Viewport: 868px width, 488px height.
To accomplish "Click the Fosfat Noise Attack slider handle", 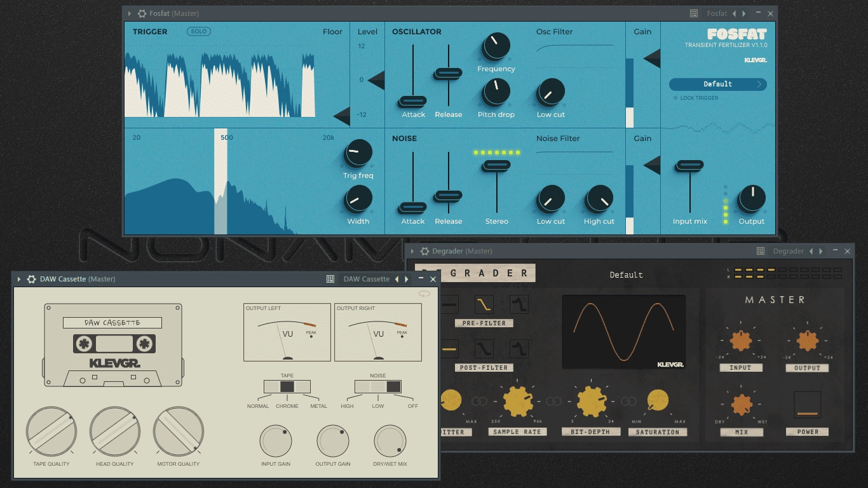I will point(413,207).
